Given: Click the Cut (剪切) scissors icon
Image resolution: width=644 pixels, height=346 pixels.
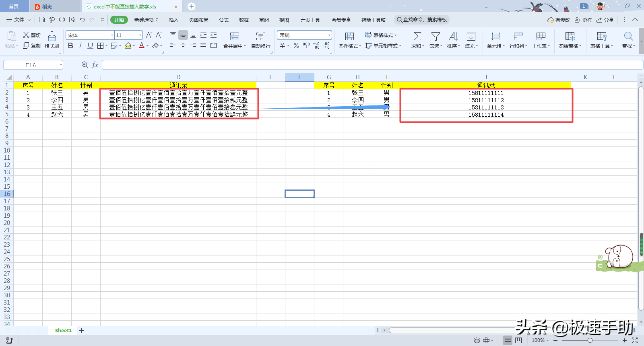Looking at the screenshot, I should coord(26,35).
